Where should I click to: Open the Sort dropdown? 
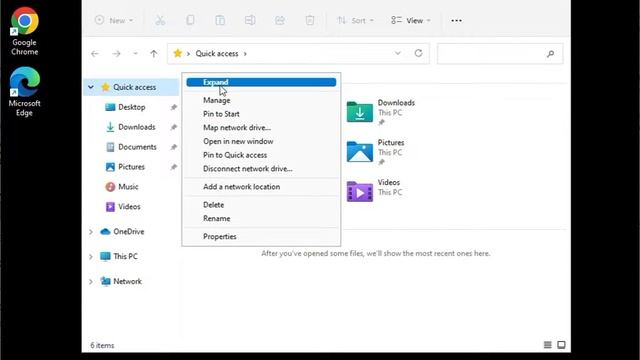(x=355, y=20)
